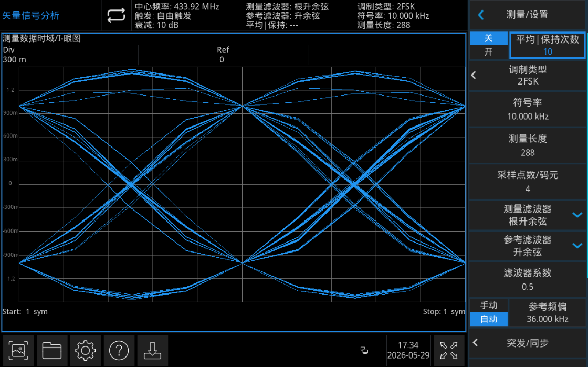Viewport: 588px width, 368px height.
Task: Click the 参考滤波器: 升余弦 header text
Action: [x=283, y=16]
